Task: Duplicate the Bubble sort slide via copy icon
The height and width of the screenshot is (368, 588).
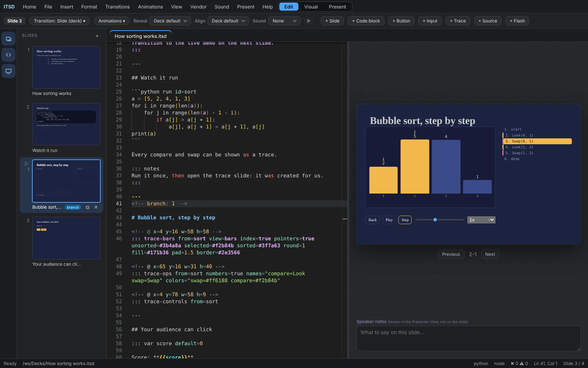Action: point(87,207)
